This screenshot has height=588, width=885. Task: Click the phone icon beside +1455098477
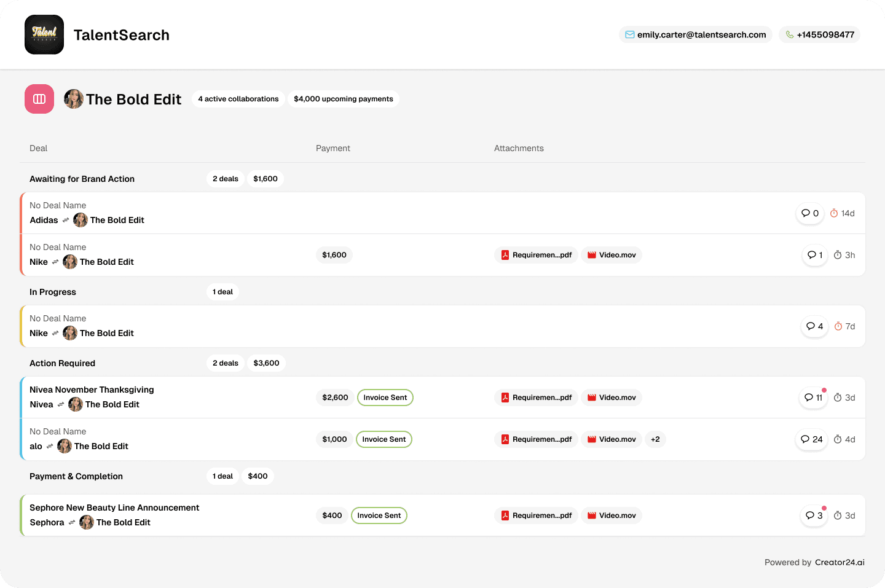(x=790, y=34)
